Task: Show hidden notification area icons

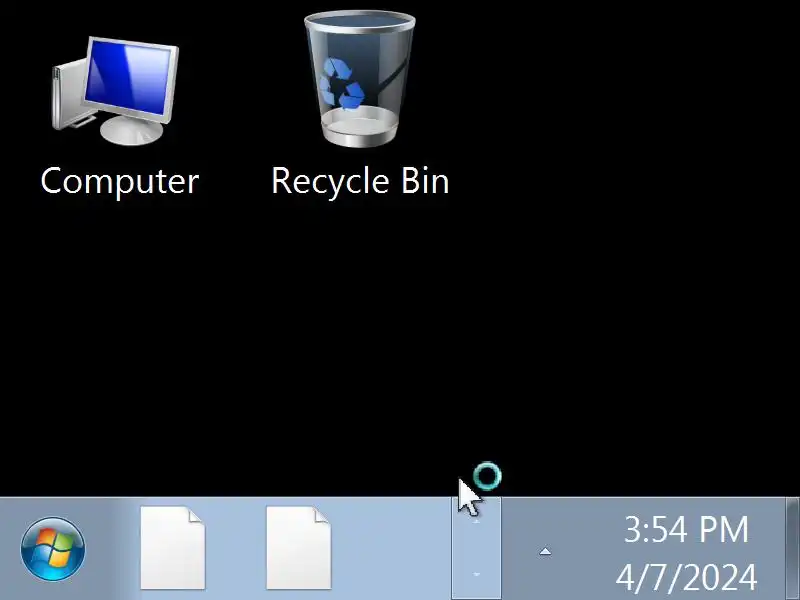Action: pyautogui.click(x=545, y=551)
